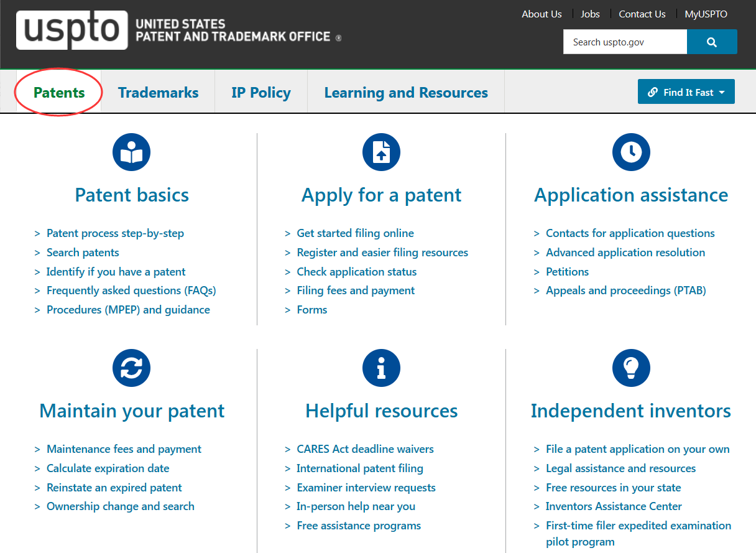The height and width of the screenshot is (553, 756).
Task: Open the Maintain your patent heading
Action: (x=132, y=411)
